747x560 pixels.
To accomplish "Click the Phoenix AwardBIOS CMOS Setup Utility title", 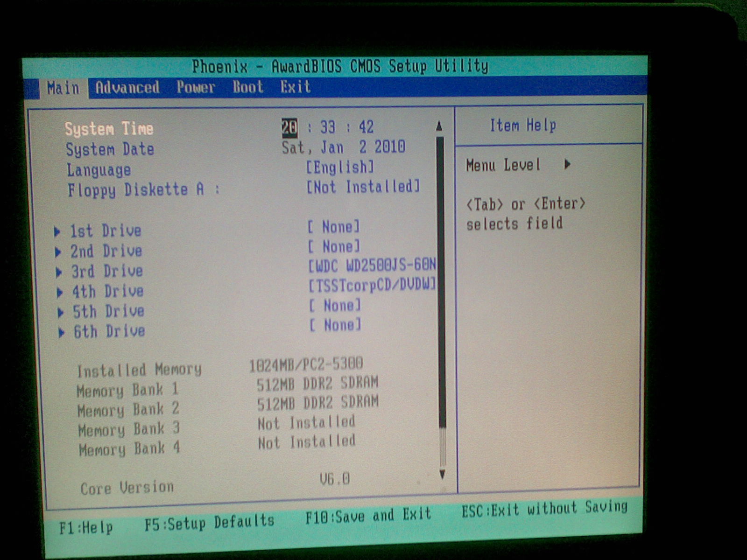I will [340, 66].
